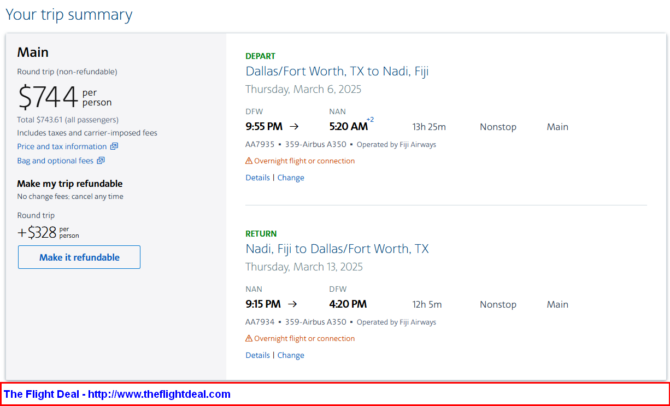Click flight number AA7934
Image resolution: width=670 pixels, height=406 pixels.
[x=260, y=322]
